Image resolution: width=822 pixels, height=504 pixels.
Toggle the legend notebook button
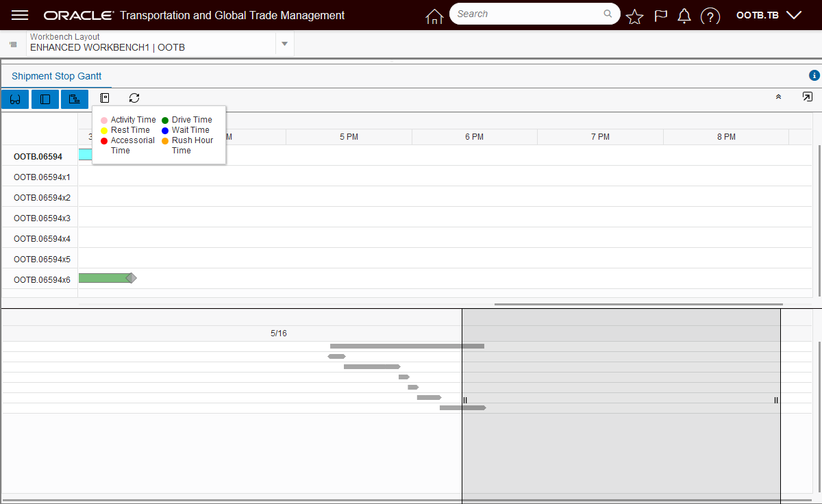tap(105, 99)
